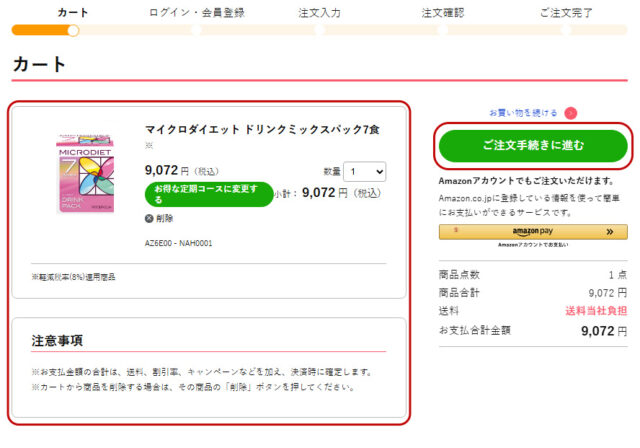This screenshot has height=448, width=640.
Task: Select the 注文確認 step label
Action: coord(442,12)
